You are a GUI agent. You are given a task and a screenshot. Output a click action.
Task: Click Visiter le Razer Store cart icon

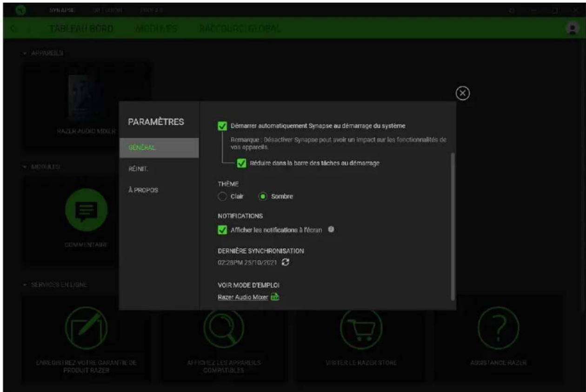(361, 327)
